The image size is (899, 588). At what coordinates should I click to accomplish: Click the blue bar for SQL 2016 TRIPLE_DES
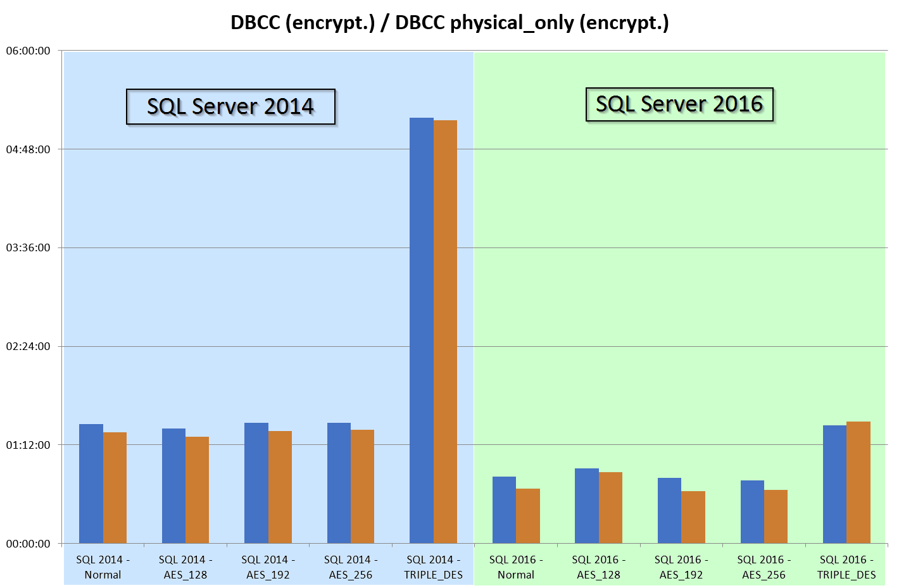pyautogui.click(x=834, y=484)
